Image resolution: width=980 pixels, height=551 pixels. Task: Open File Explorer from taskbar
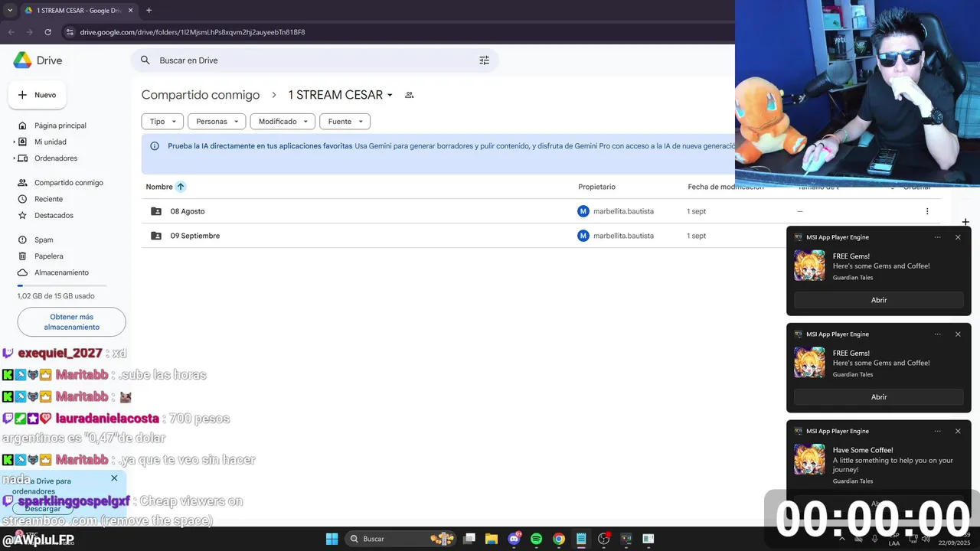pos(492,539)
